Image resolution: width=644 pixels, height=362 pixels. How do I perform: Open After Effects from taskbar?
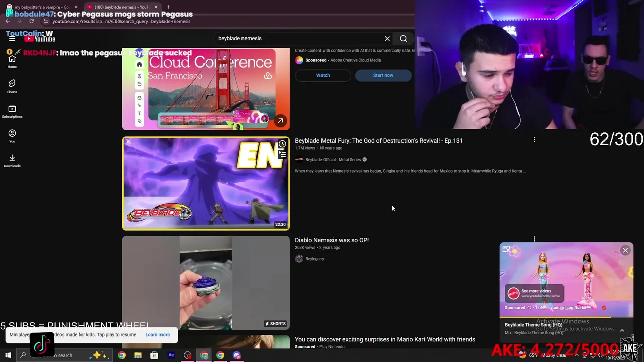pos(171,355)
